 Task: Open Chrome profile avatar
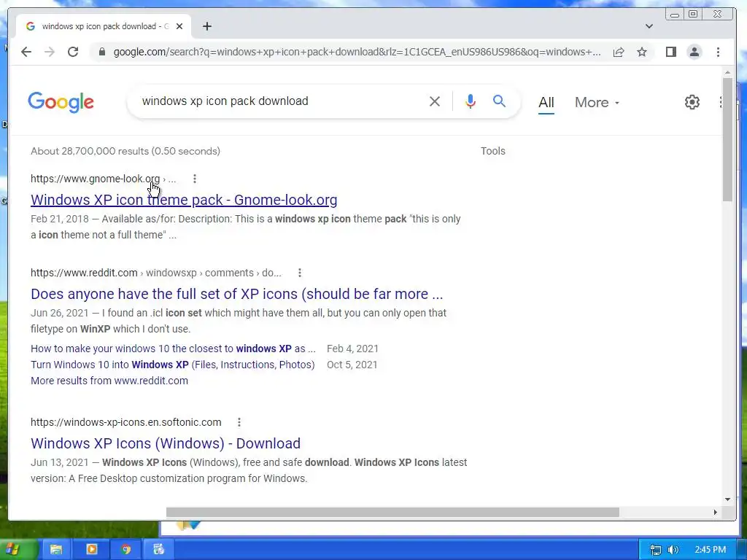tap(694, 52)
